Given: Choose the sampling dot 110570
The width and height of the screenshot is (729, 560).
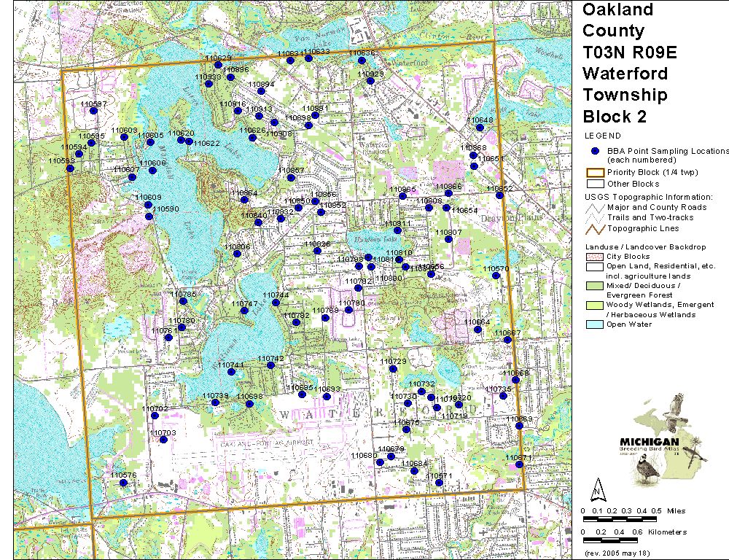Looking at the screenshot, I should point(496,276).
